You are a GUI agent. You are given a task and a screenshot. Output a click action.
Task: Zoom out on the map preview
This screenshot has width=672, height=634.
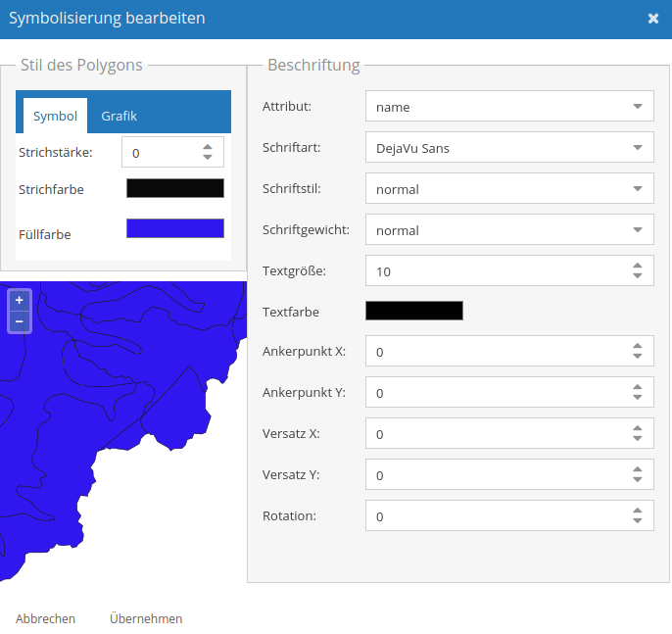[20, 321]
